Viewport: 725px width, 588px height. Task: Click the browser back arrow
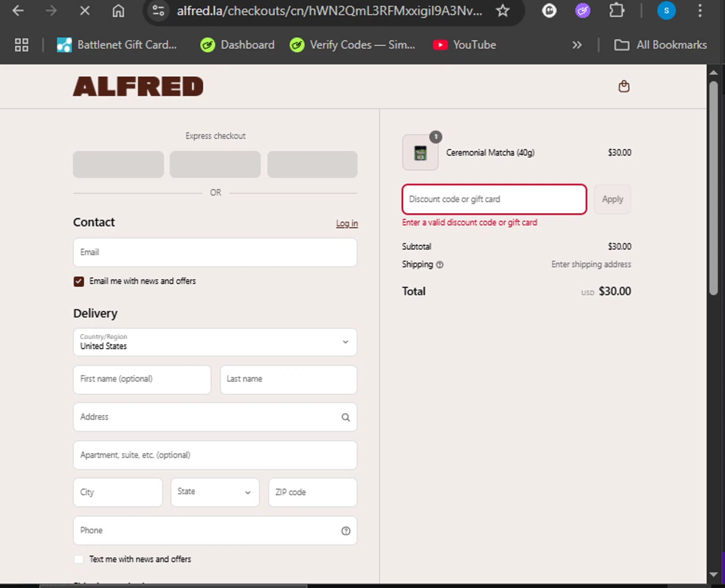[18, 11]
